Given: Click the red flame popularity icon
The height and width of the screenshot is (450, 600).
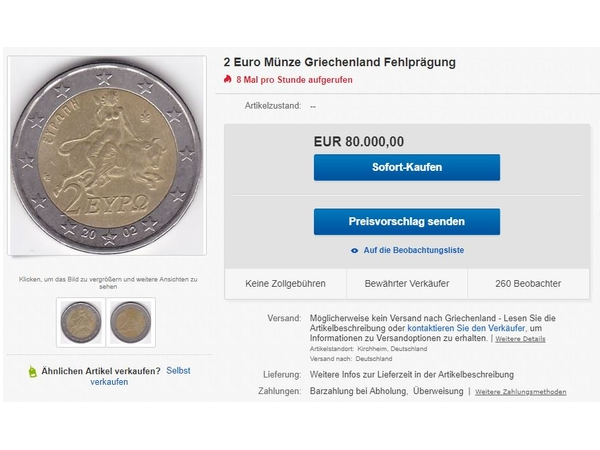Looking at the screenshot, I should pos(228,80).
